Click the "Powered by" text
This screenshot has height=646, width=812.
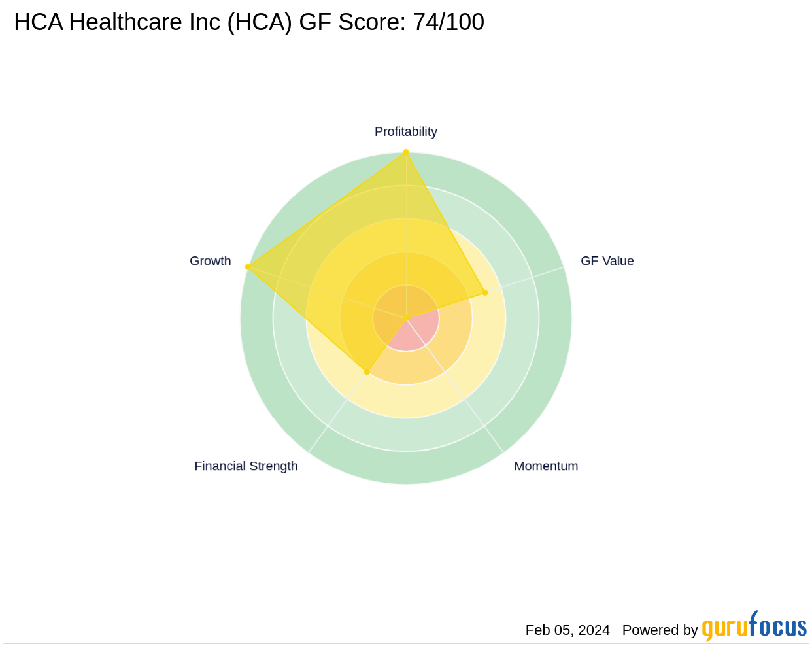coord(660,630)
